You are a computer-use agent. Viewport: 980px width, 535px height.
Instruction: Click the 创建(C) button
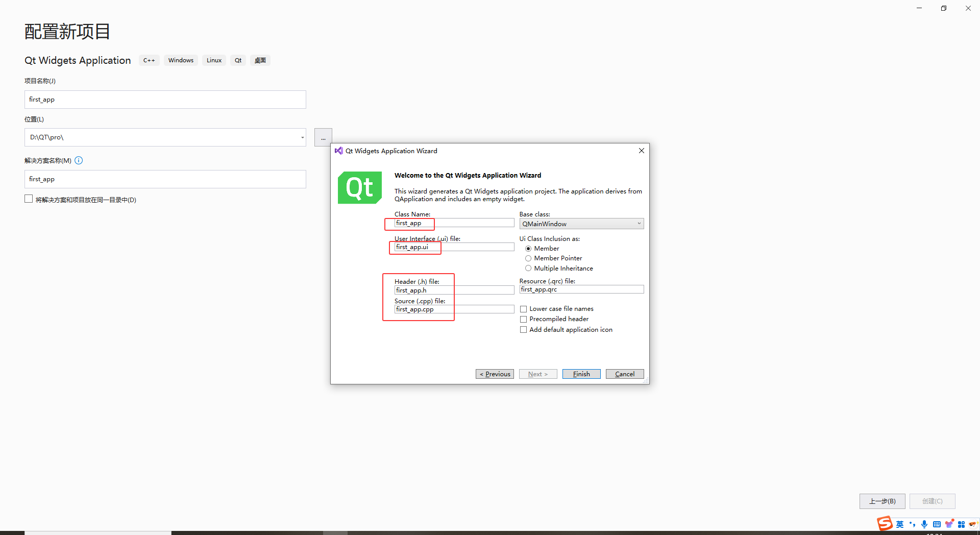point(932,501)
